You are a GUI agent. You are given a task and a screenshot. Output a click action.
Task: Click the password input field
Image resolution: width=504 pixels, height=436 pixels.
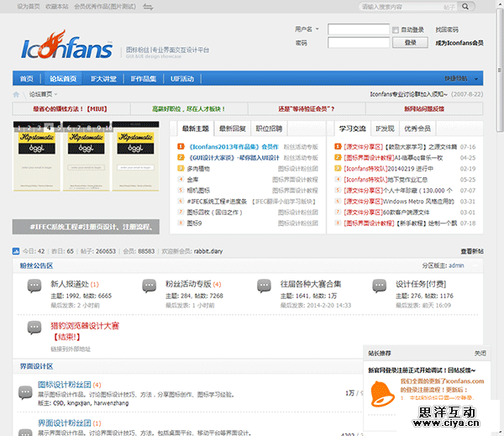pos(358,42)
